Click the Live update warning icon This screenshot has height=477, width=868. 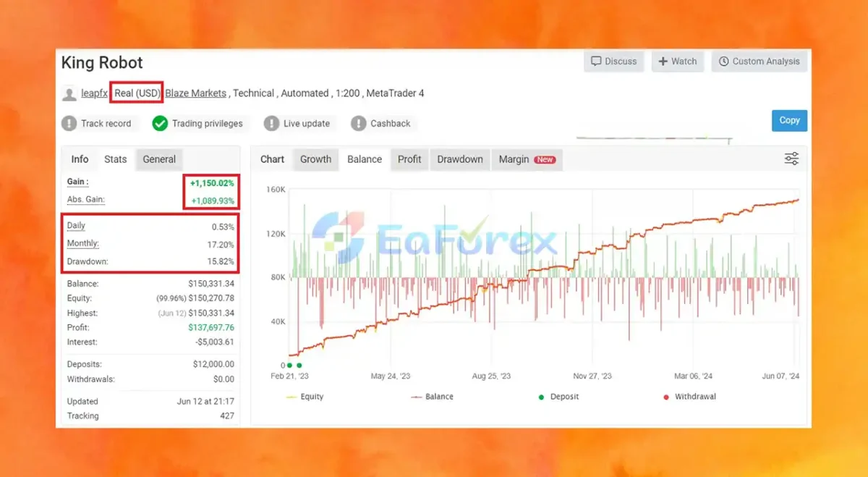[x=271, y=124]
